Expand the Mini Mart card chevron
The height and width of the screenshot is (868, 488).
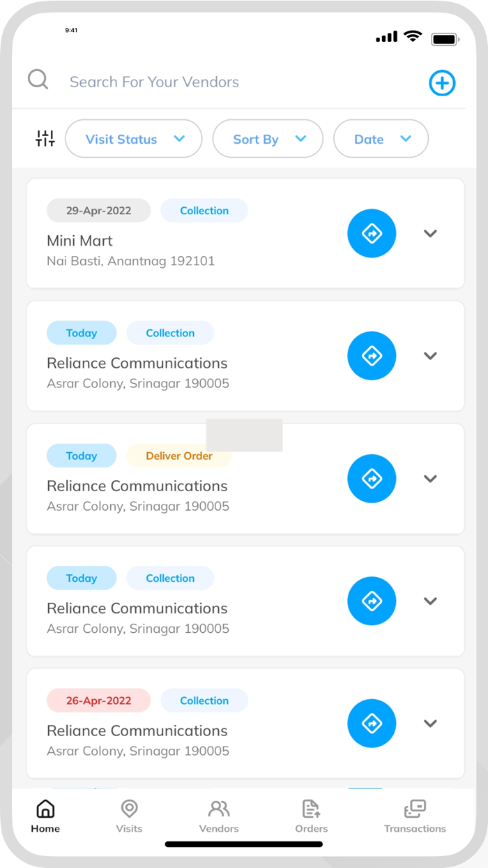(x=430, y=234)
